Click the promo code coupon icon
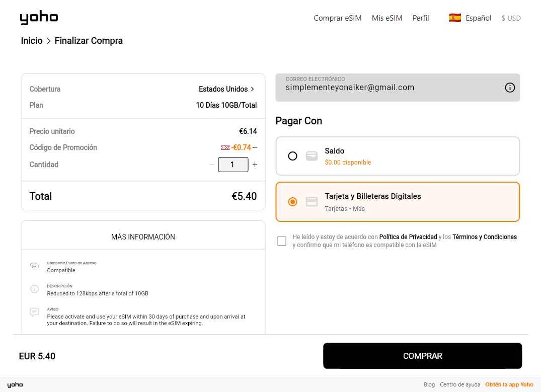 click(x=225, y=147)
